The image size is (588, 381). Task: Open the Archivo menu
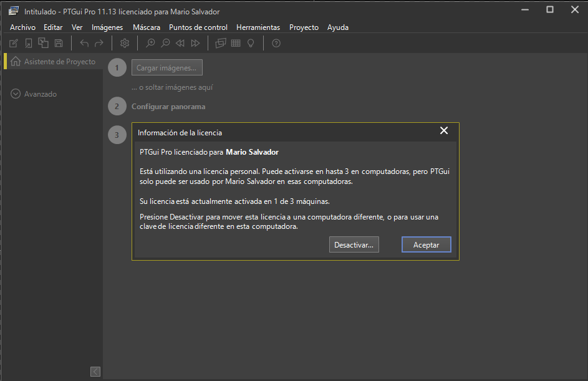(23, 27)
